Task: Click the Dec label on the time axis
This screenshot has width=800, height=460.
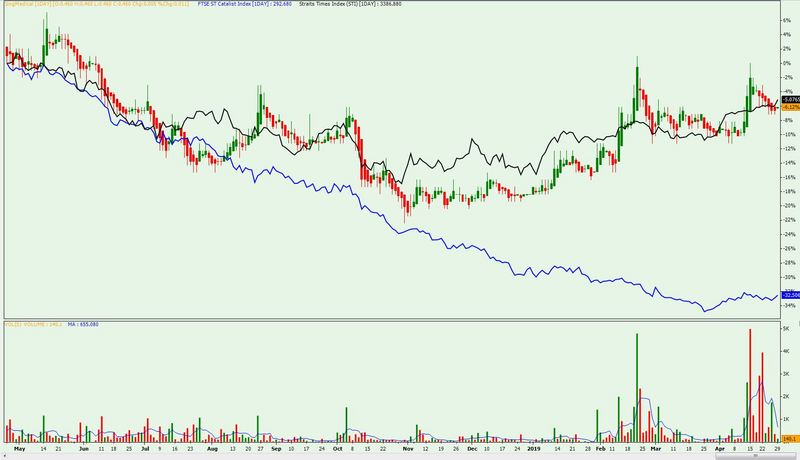Action: pos(472,449)
